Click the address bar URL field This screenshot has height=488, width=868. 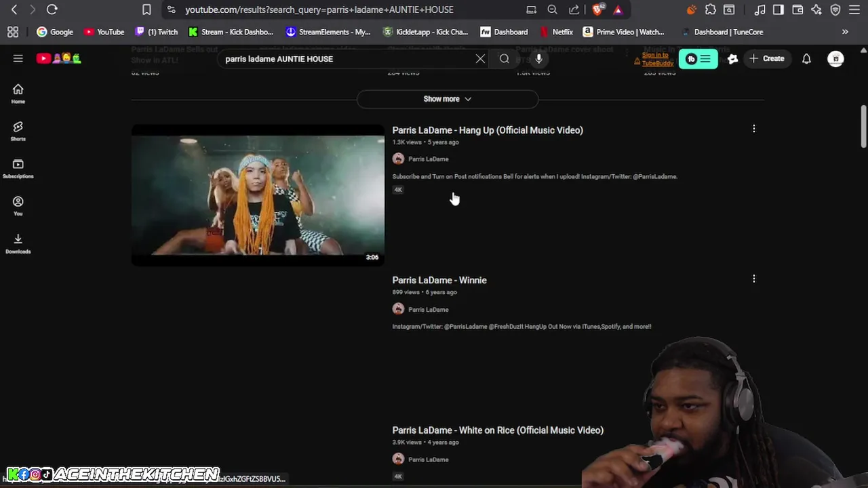pos(319,9)
